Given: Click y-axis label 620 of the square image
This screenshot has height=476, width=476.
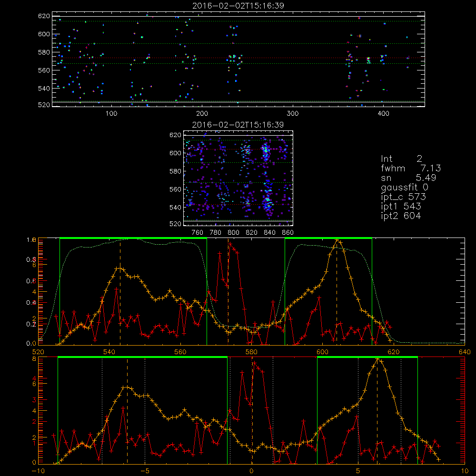Looking at the screenshot, I should (x=175, y=135).
